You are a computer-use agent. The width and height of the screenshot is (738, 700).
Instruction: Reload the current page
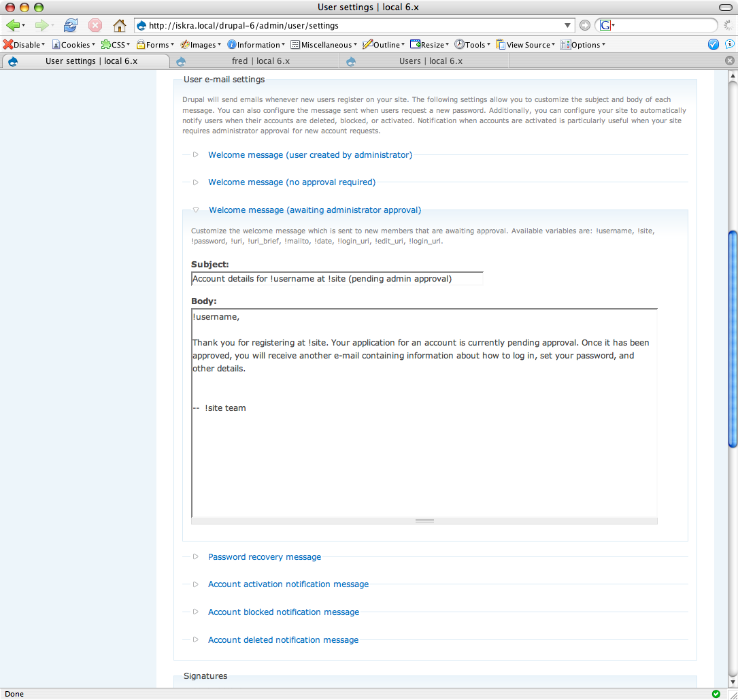coord(70,25)
